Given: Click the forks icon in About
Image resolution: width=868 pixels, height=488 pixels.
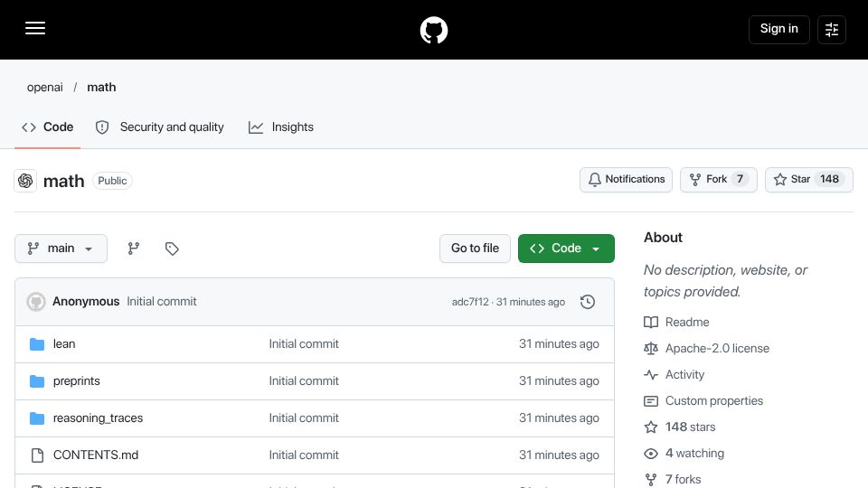Looking at the screenshot, I should coord(651,480).
